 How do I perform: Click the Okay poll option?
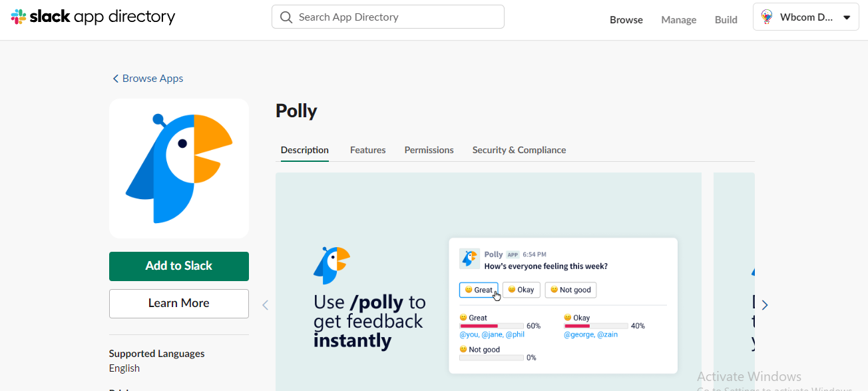point(521,290)
